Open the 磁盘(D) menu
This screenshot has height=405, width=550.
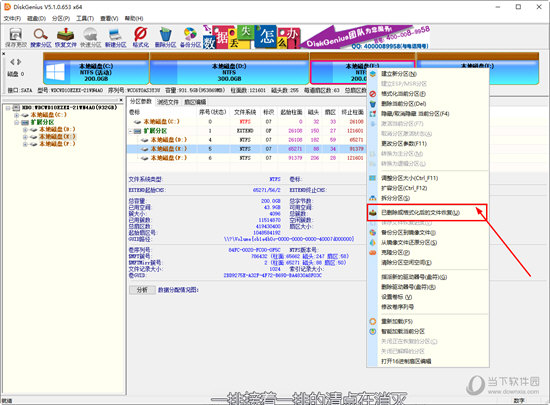(36, 18)
